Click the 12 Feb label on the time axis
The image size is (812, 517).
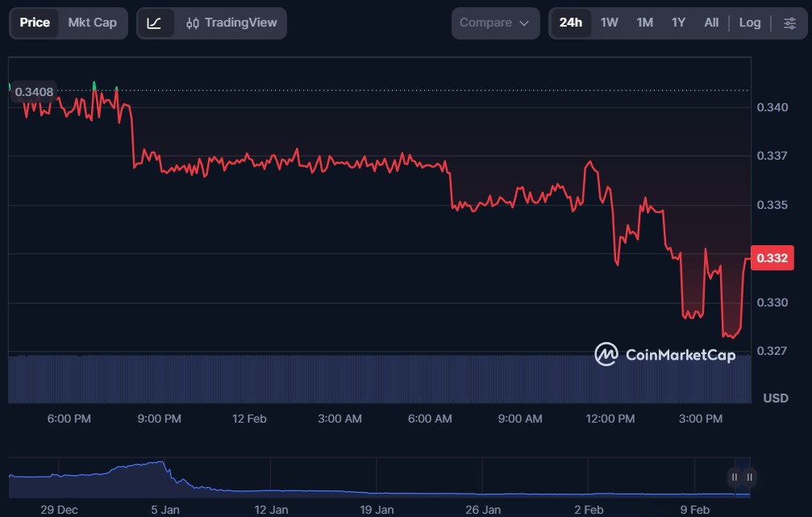(249, 419)
